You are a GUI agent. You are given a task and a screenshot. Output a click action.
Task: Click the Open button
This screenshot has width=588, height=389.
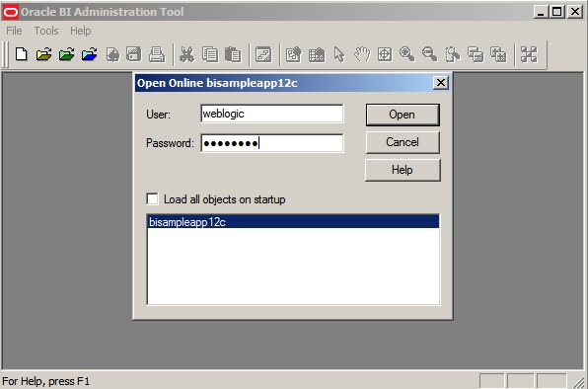click(x=403, y=115)
